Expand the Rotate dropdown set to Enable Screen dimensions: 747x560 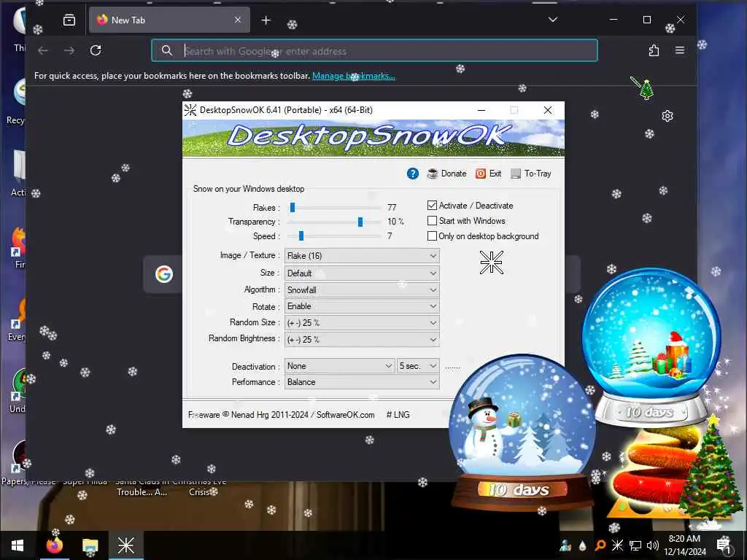pos(362,306)
